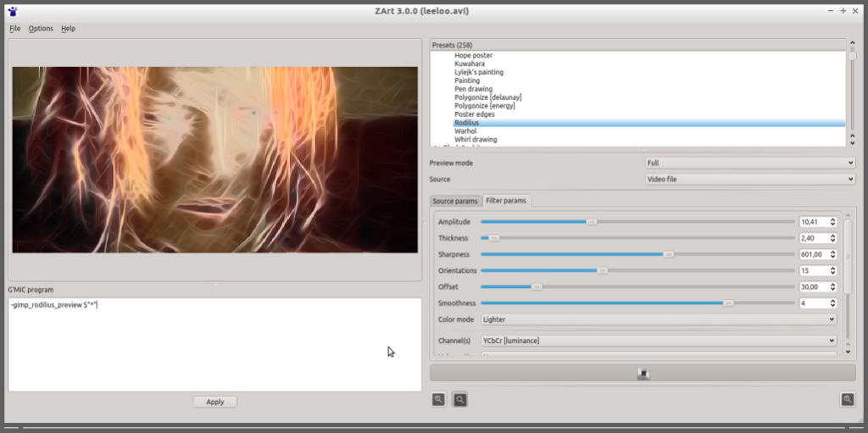This screenshot has width=868, height=433.
Task: Switch to the Source params tab
Action: pos(455,201)
